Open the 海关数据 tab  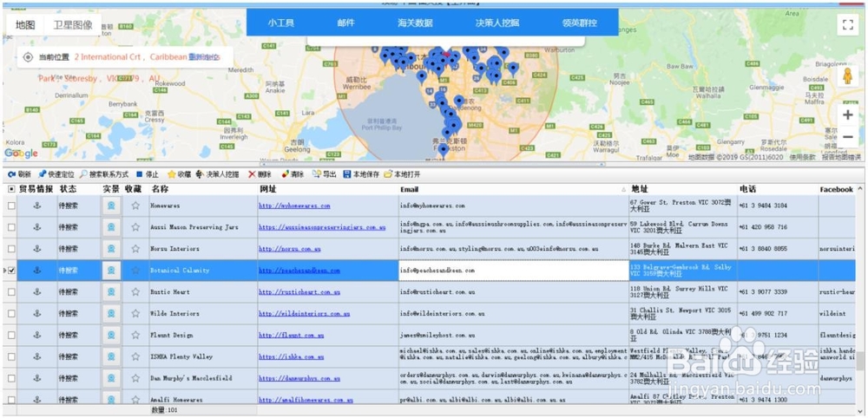[415, 23]
